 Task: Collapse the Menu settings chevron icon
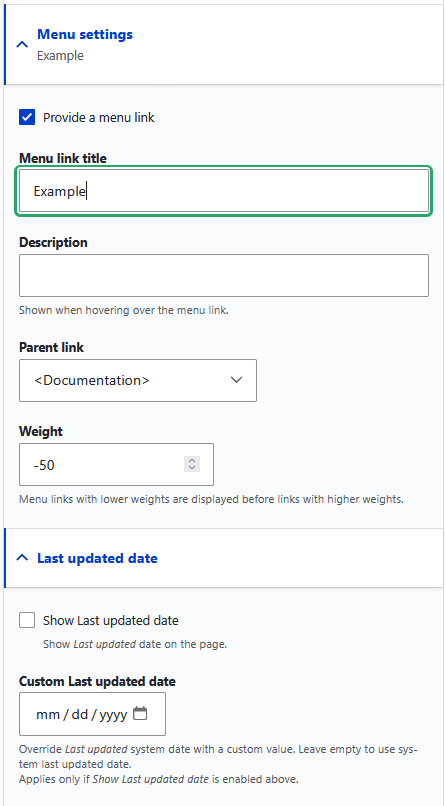coord(22,45)
